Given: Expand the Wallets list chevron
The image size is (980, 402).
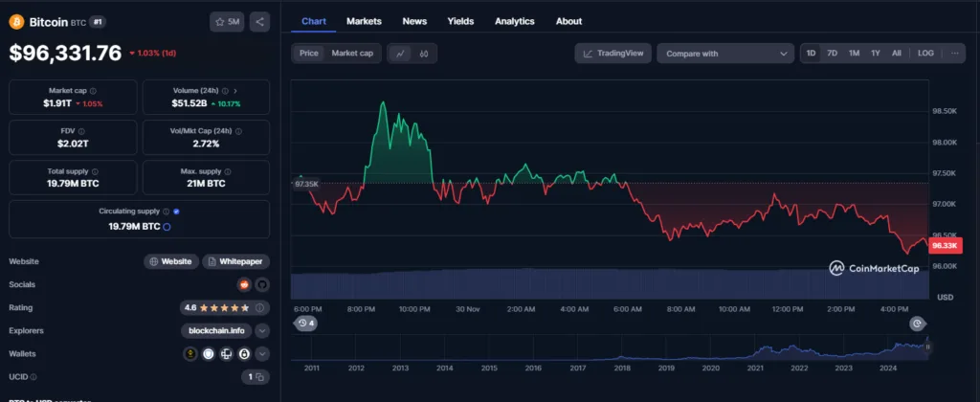Looking at the screenshot, I should [x=262, y=354].
